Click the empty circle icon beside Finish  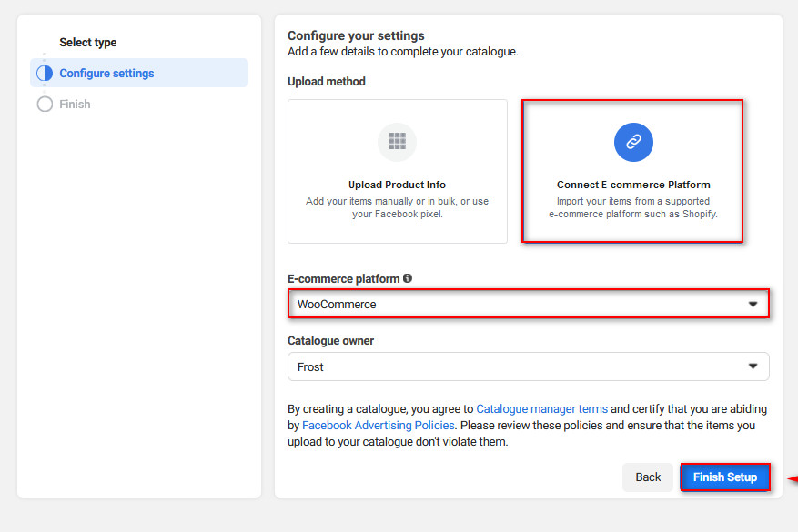(45, 105)
